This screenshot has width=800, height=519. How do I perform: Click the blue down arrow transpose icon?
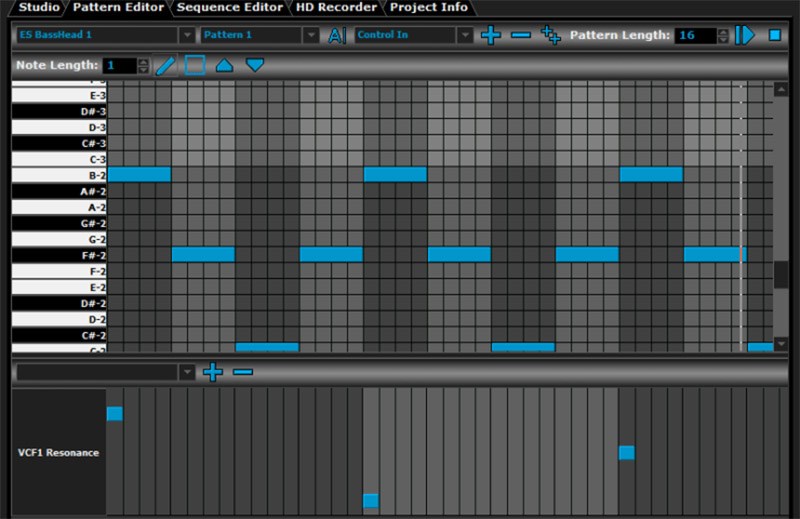pyautogui.click(x=255, y=66)
